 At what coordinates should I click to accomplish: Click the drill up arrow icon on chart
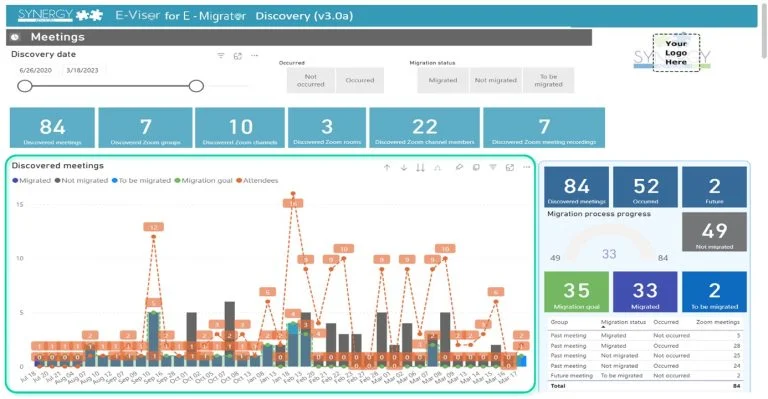point(387,167)
